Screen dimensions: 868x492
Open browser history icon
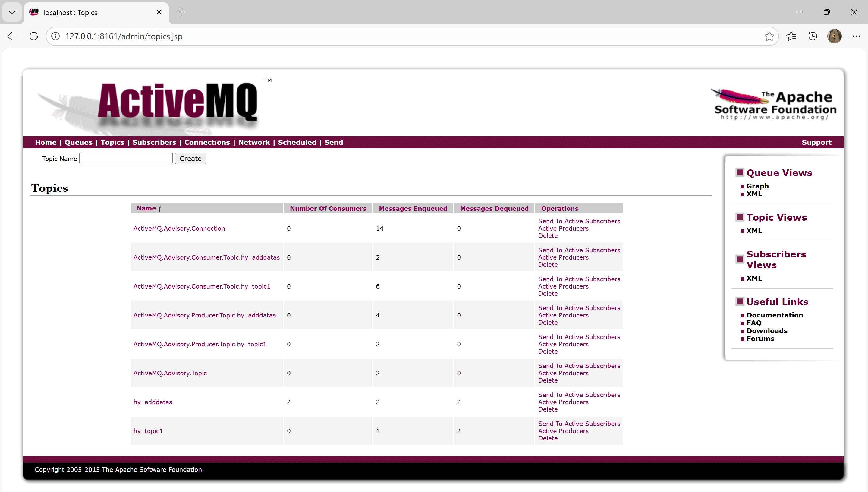813,36
